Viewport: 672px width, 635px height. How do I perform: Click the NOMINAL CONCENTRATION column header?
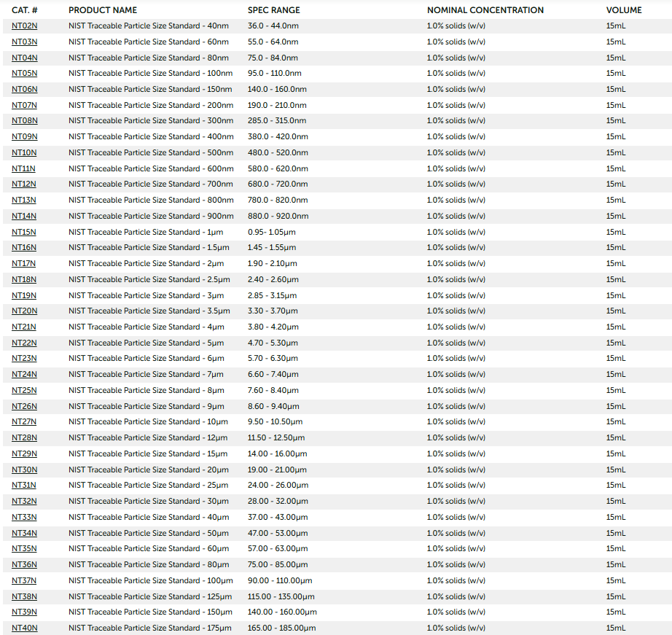tap(485, 10)
